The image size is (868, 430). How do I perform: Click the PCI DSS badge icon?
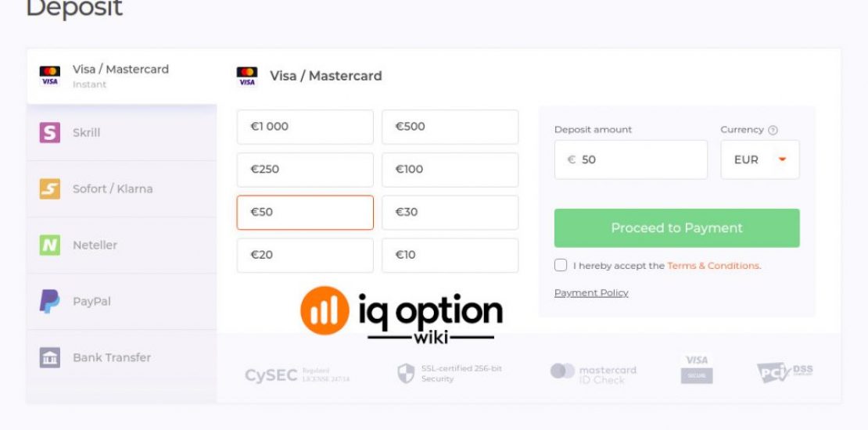point(784,372)
